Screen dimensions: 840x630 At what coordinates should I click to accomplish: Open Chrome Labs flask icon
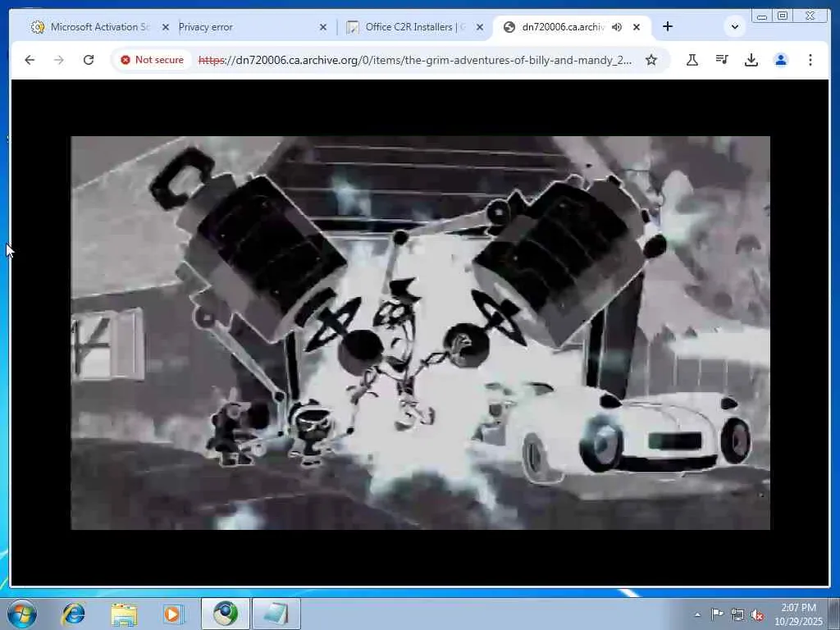pos(692,60)
